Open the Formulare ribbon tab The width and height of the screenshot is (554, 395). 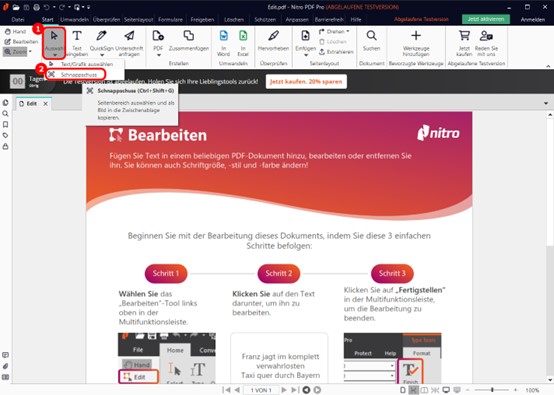(170, 19)
